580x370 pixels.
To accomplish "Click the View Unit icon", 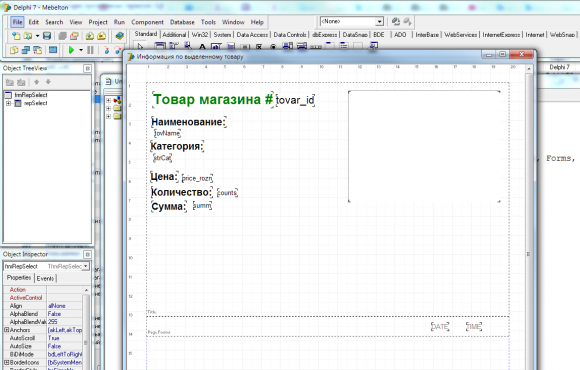I will click(x=14, y=50).
